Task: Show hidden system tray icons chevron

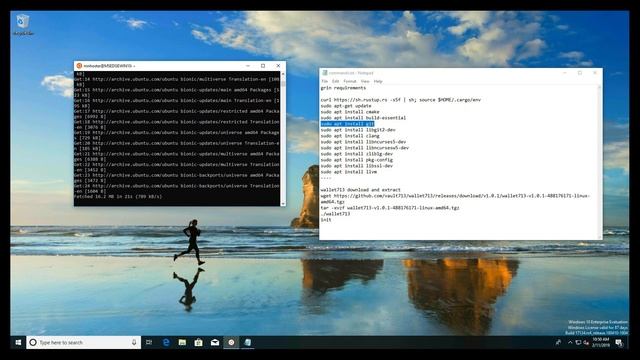Action: (x=570, y=342)
